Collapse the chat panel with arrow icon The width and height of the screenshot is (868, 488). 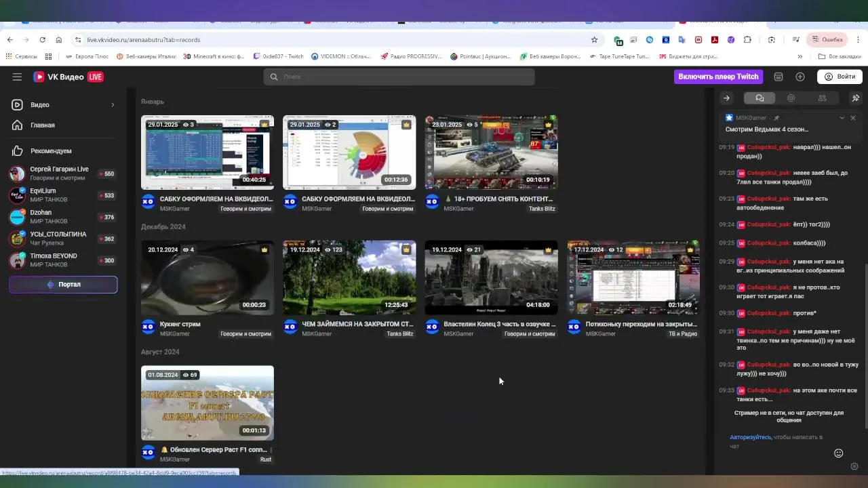[x=726, y=98]
